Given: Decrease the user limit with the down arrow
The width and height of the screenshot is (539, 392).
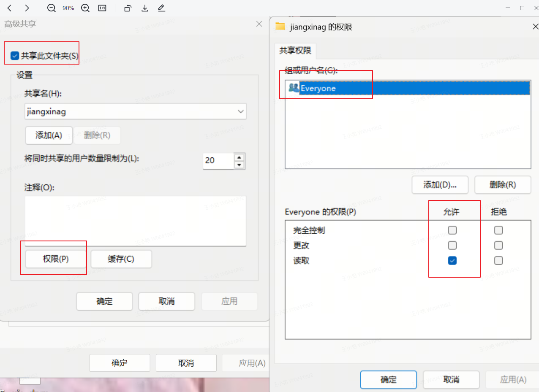Looking at the screenshot, I should (240, 165).
